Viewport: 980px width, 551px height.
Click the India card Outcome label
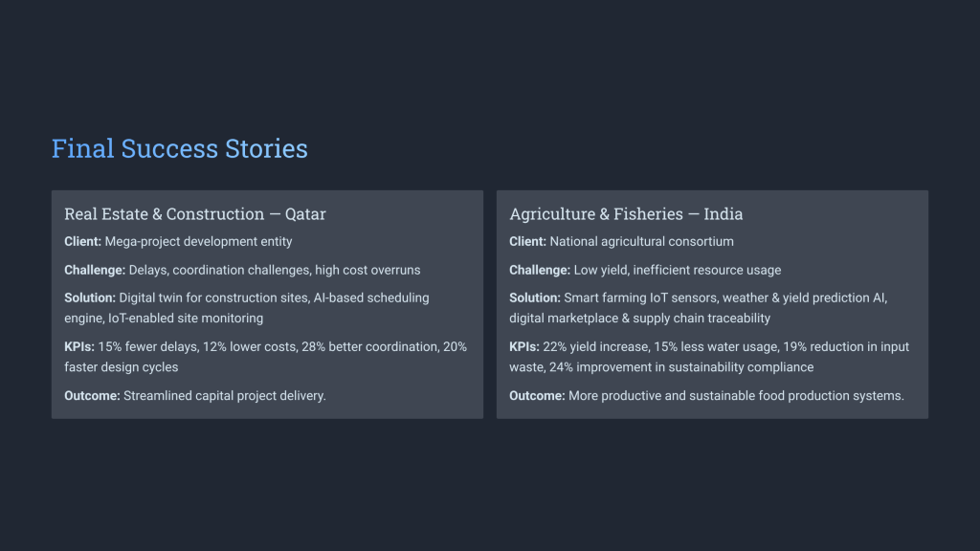[537, 396]
